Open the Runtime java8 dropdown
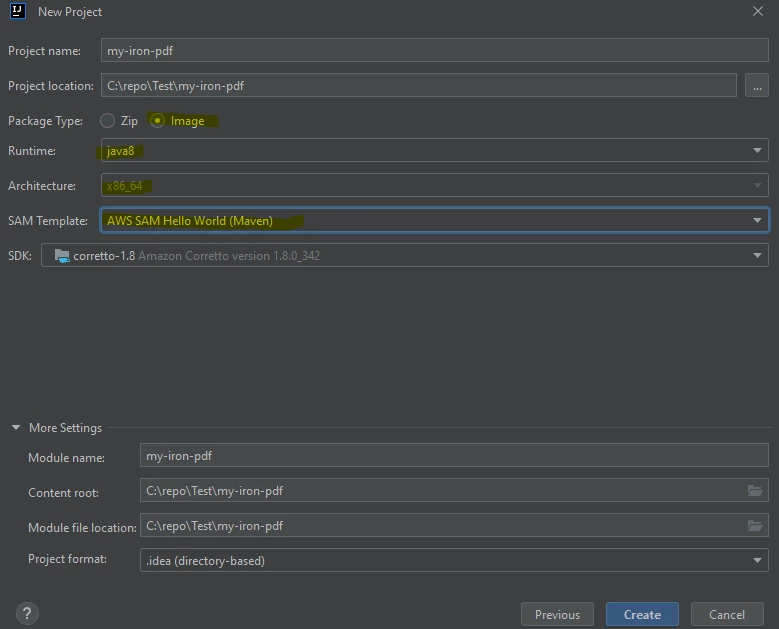 point(434,150)
